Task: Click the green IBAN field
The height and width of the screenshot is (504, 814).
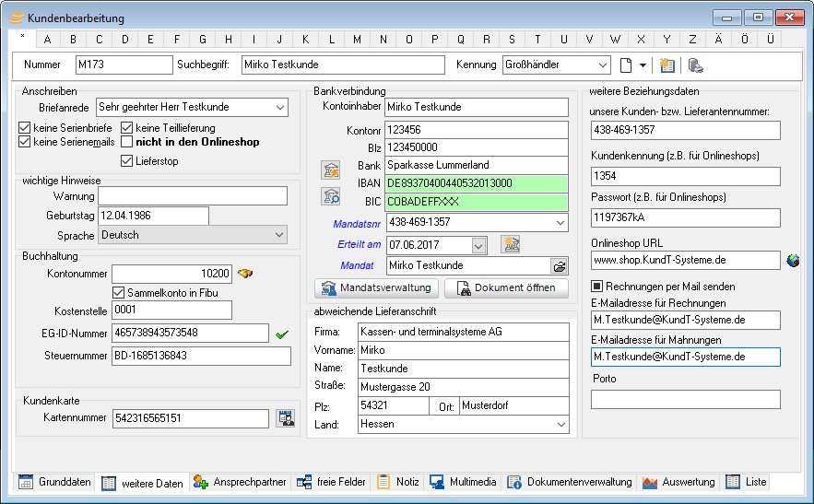Action: point(477,183)
